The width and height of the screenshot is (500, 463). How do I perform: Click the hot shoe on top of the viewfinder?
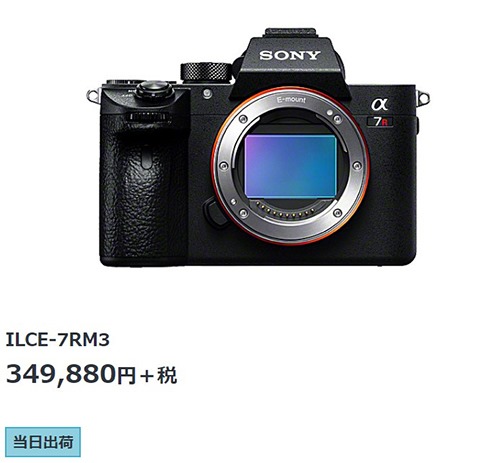pos(289,33)
